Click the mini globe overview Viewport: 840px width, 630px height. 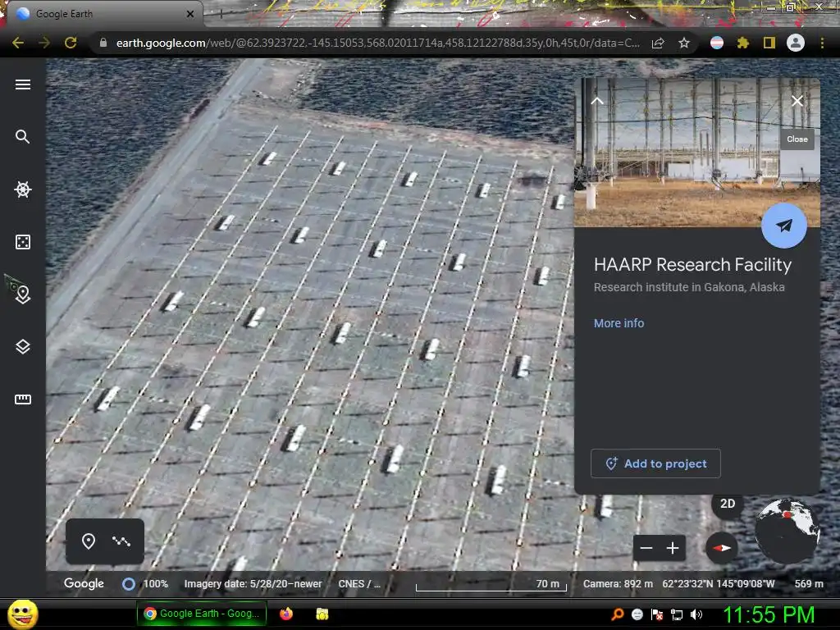point(787,531)
